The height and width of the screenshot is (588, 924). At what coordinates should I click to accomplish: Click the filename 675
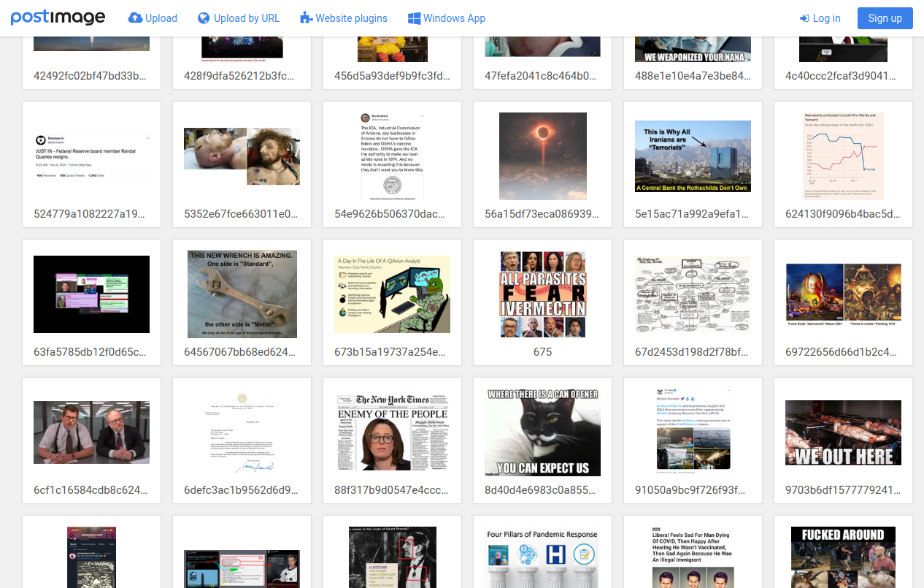coord(542,352)
